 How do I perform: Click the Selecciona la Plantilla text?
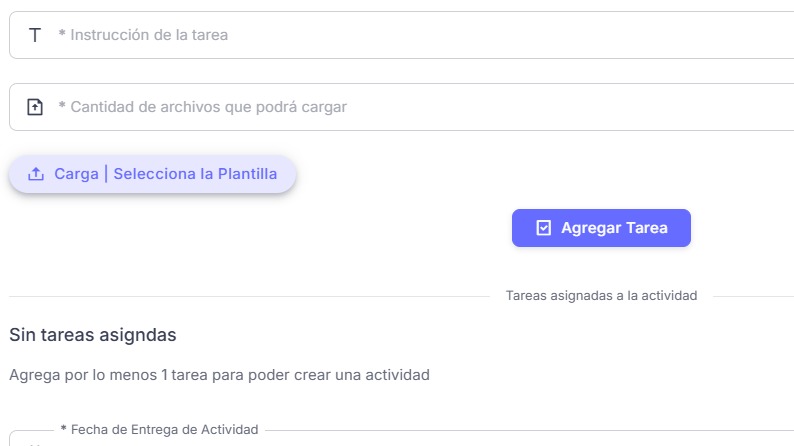pos(195,174)
